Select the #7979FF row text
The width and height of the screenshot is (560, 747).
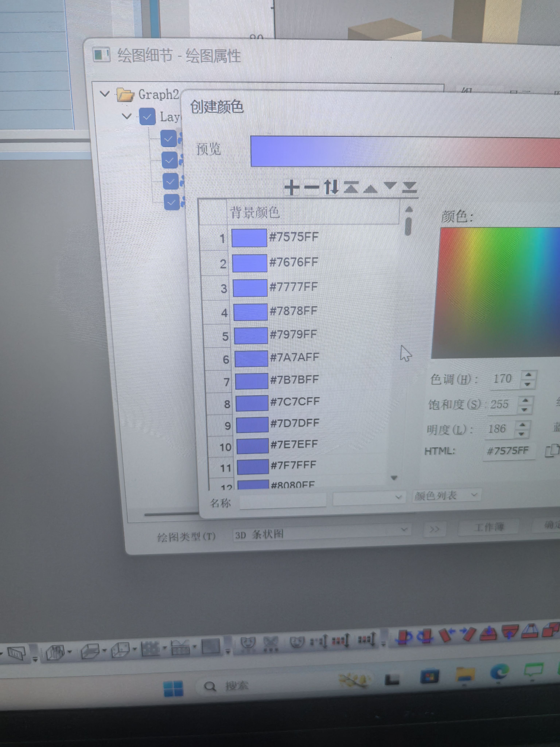[294, 334]
